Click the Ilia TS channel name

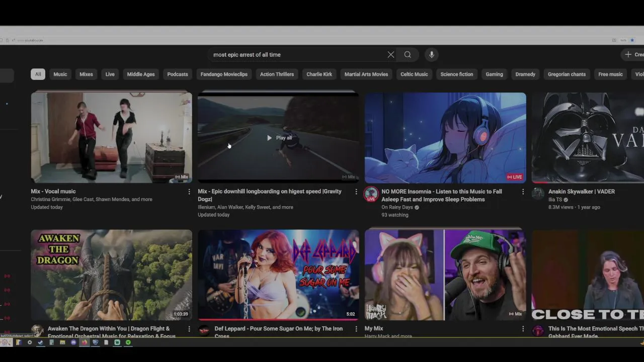[555, 200]
